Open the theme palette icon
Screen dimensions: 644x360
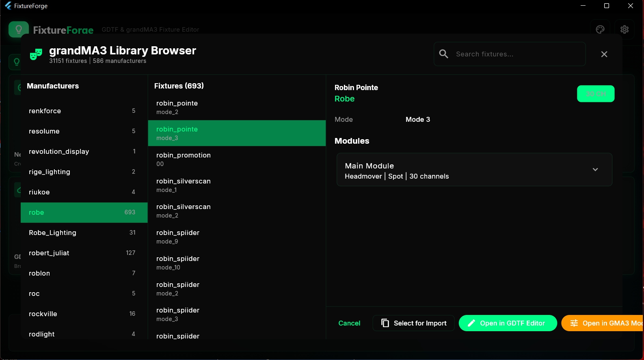[x=600, y=29]
